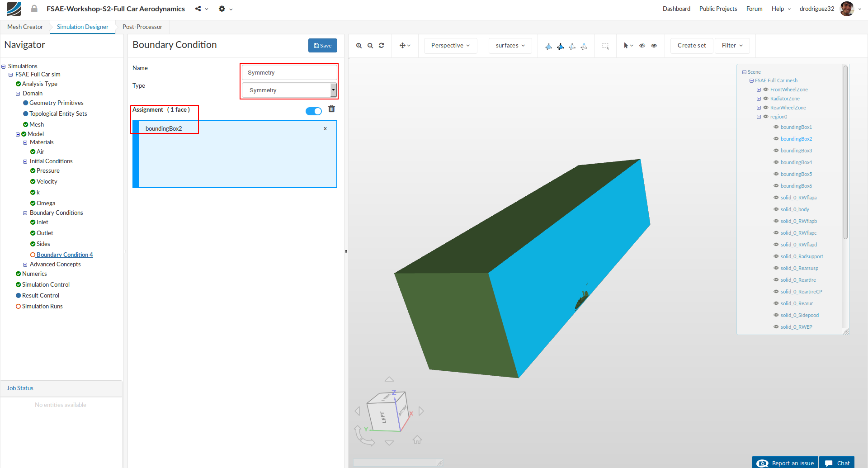Select the third translucent render mode icon
The image size is (868, 468).
pyautogui.click(x=572, y=46)
